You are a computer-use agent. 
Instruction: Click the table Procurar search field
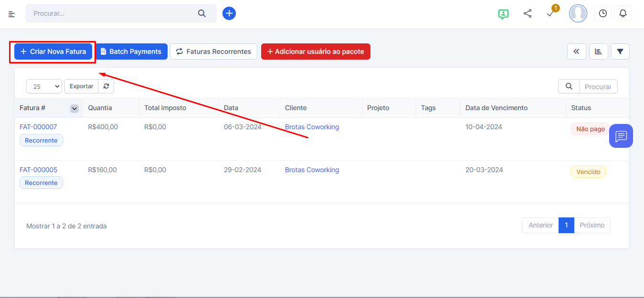click(598, 86)
